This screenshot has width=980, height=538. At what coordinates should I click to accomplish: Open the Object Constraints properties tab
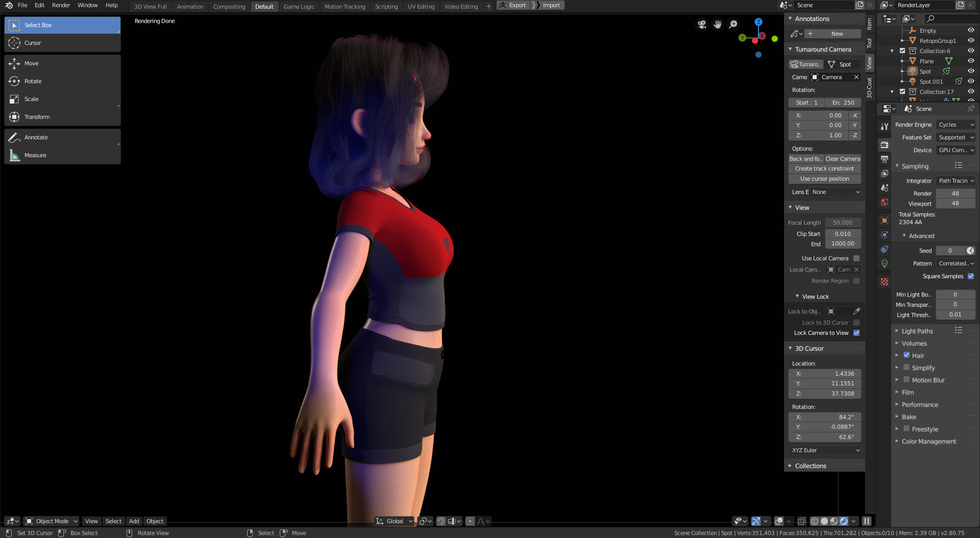[884, 249]
